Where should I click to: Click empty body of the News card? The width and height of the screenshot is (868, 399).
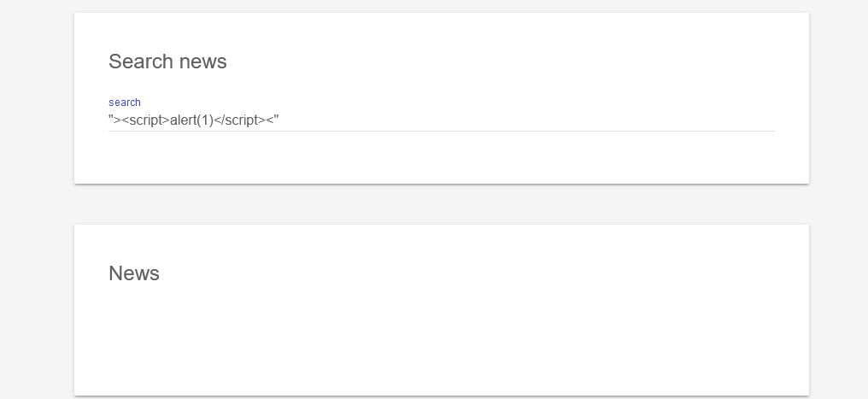(441, 342)
